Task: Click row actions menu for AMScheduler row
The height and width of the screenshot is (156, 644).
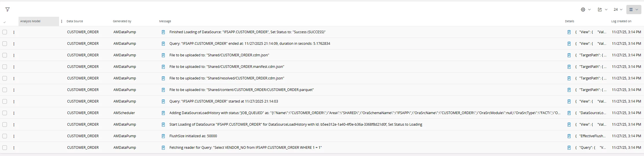Action: (14, 113)
